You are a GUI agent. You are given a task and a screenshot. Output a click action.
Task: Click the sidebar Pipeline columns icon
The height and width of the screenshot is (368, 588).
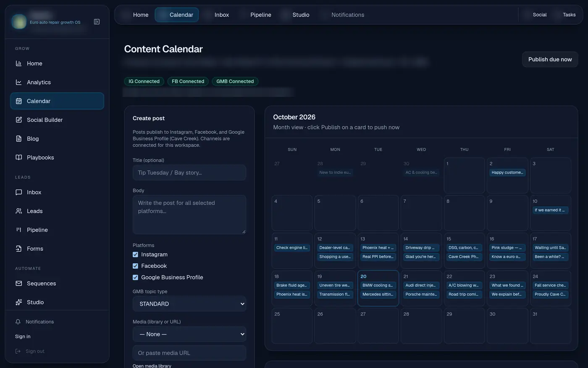[18, 230]
